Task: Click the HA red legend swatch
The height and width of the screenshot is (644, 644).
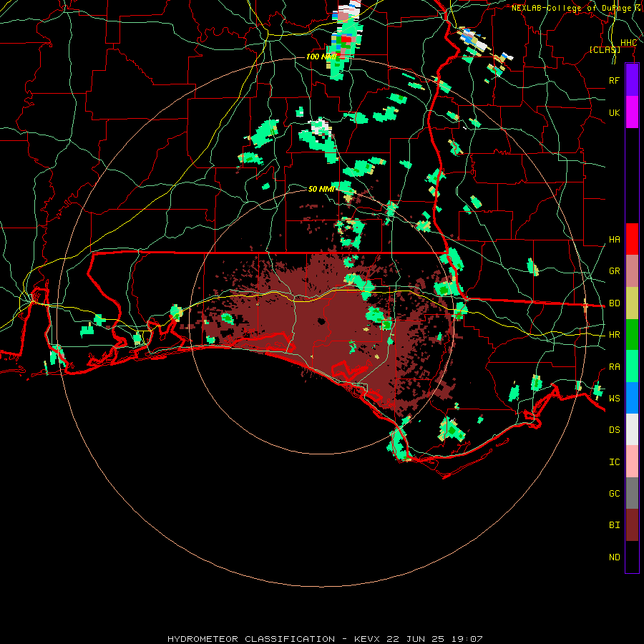Action: 632,239
